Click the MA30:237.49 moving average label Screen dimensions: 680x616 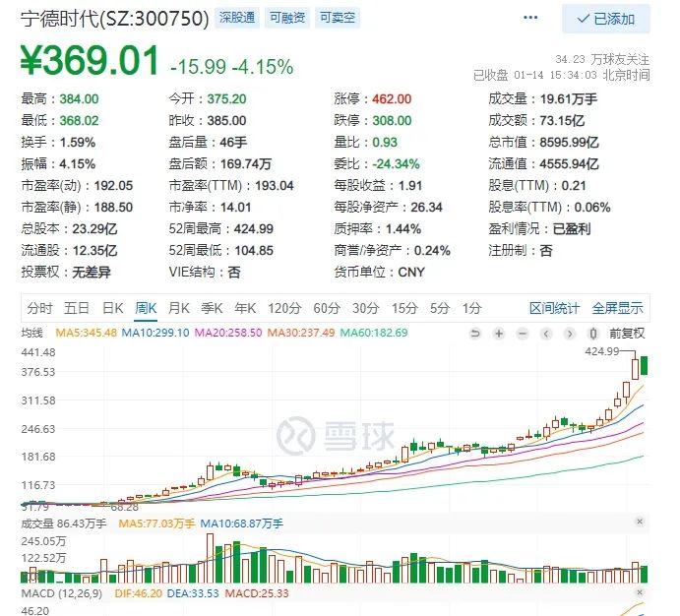pyautogui.click(x=301, y=333)
